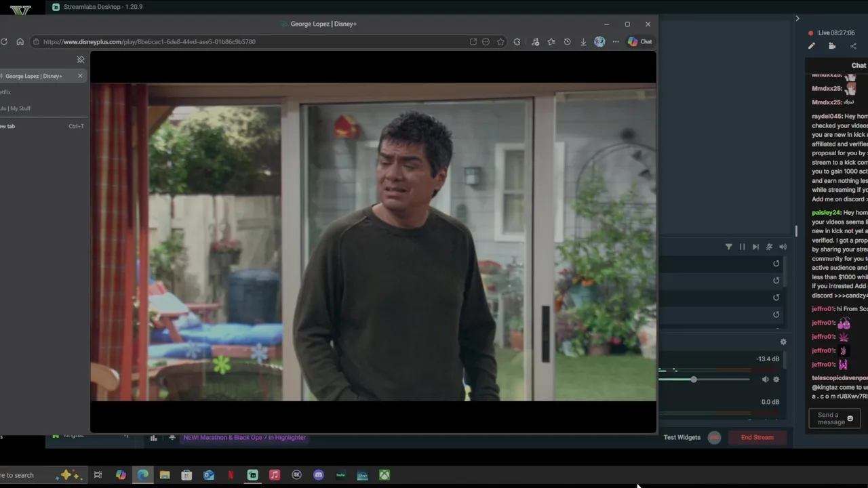Open Microsoft Edge from the taskbar
This screenshot has width=868, height=488.
(x=143, y=475)
